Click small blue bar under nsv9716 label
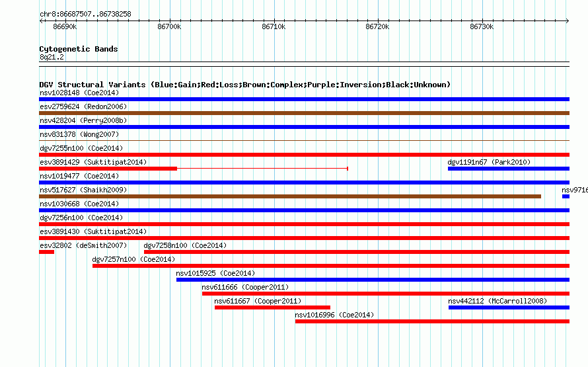This screenshot has width=588, height=367. point(566,196)
